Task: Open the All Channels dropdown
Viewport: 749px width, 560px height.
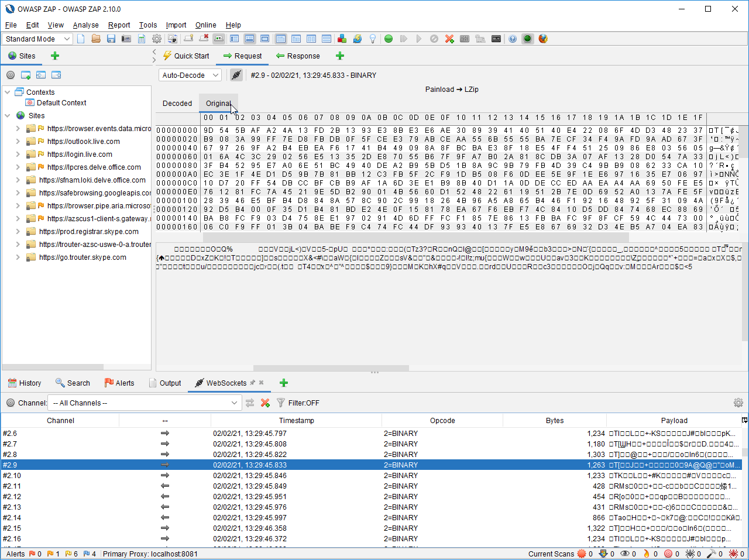Action: pyautogui.click(x=145, y=403)
